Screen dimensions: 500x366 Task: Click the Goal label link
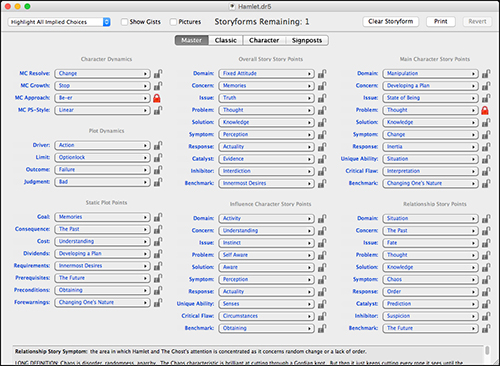[43, 217]
